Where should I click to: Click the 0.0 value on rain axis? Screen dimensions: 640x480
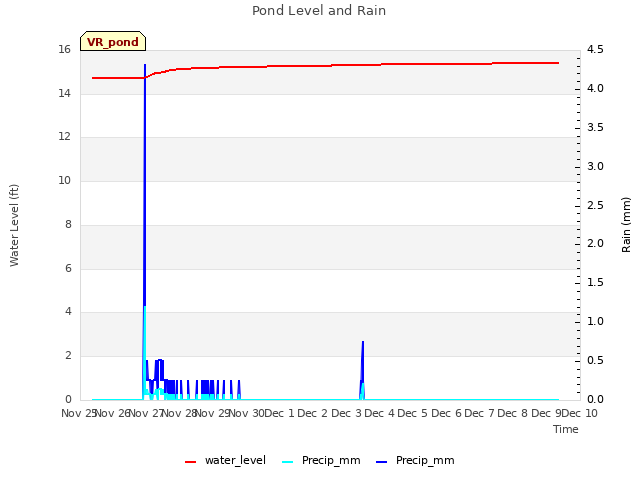pyautogui.click(x=595, y=400)
